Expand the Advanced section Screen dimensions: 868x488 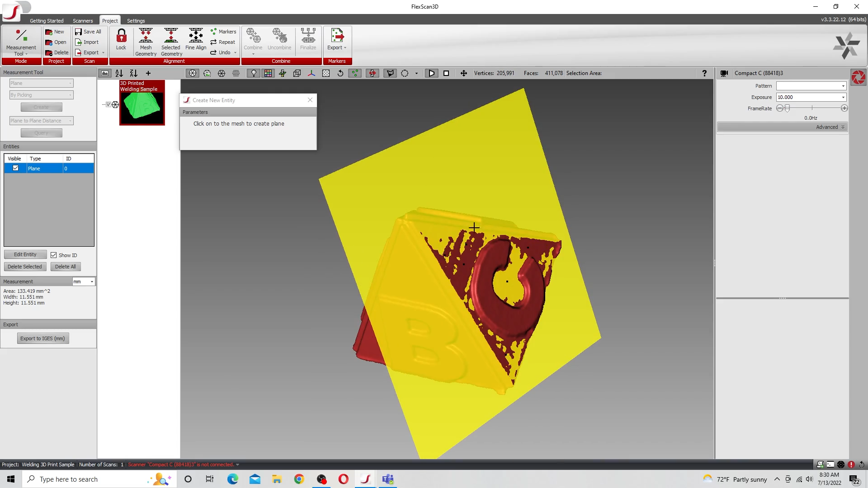coord(782,127)
